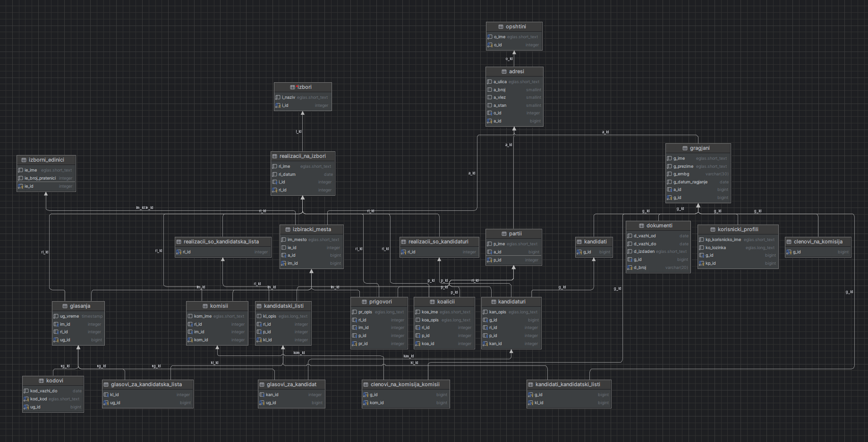Click the table icon in the glasanja header

tap(65, 306)
